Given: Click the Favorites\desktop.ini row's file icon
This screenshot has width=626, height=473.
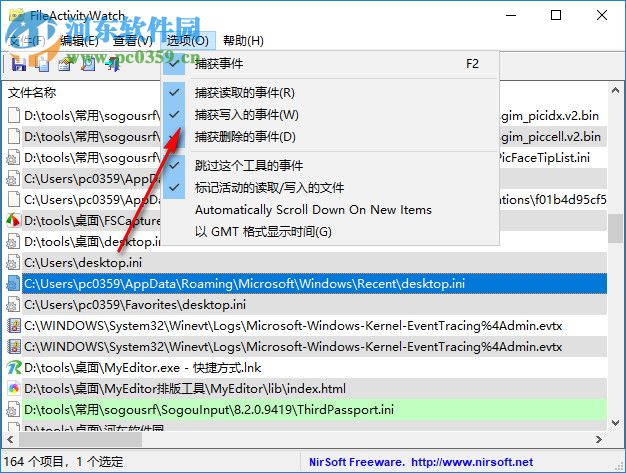Looking at the screenshot, I should pyautogui.click(x=13, y=305).
